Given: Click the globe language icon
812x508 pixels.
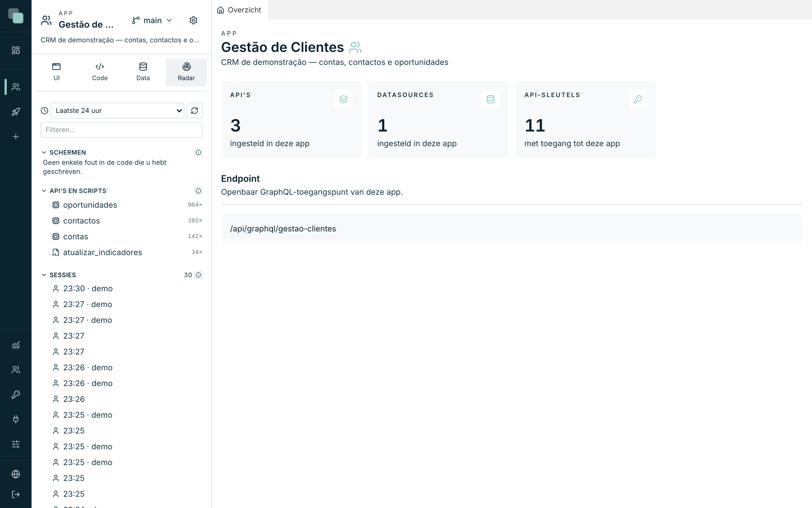Looking at the screenshot, I should [16, 474].
